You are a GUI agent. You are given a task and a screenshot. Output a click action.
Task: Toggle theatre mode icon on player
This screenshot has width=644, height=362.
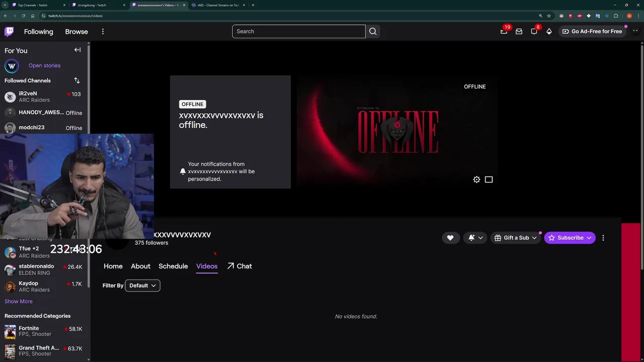(x=489, y=179)
